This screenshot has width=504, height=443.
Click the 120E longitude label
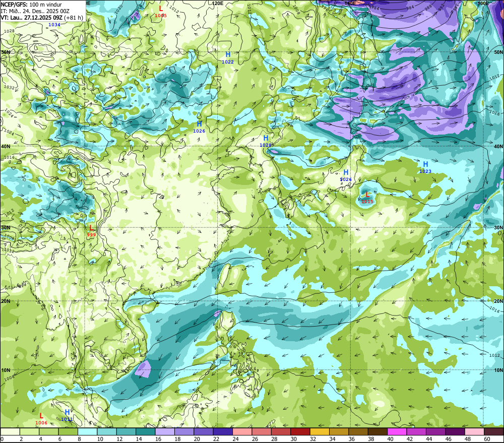point(218,3)
